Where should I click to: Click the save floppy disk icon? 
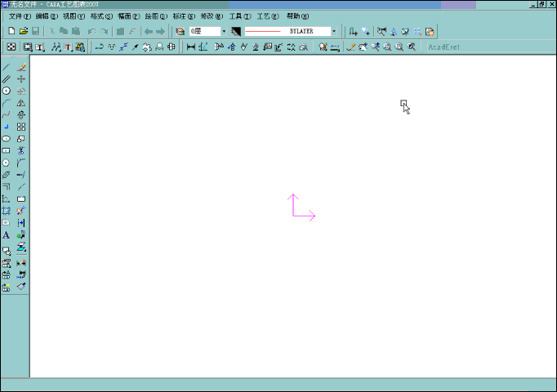[x=35, y=31]
